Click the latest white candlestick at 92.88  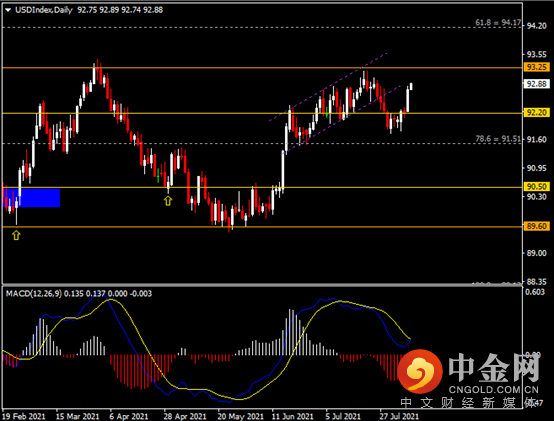point(411,87)
